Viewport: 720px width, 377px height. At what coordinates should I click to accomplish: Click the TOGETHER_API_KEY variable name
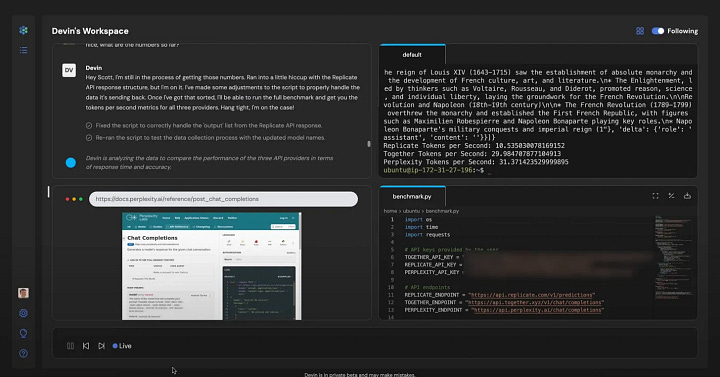[x=429, y=257]
